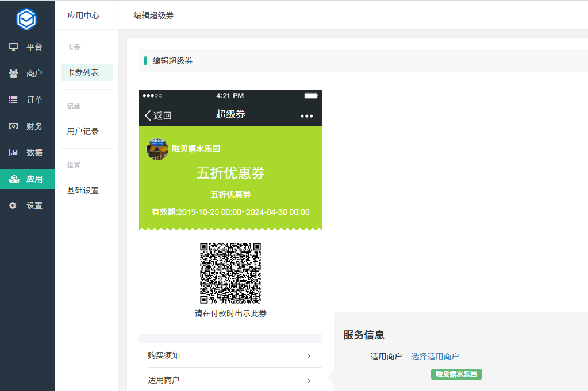Click the signal dots in phone status bar
Viewport: 588px width, 391px height.
click(152, 96)
